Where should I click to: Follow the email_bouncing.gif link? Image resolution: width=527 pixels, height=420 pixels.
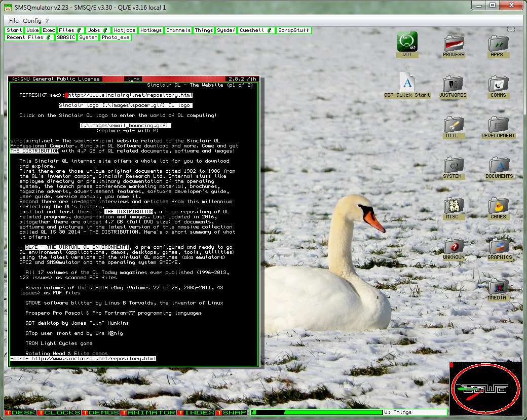(125, 125)
